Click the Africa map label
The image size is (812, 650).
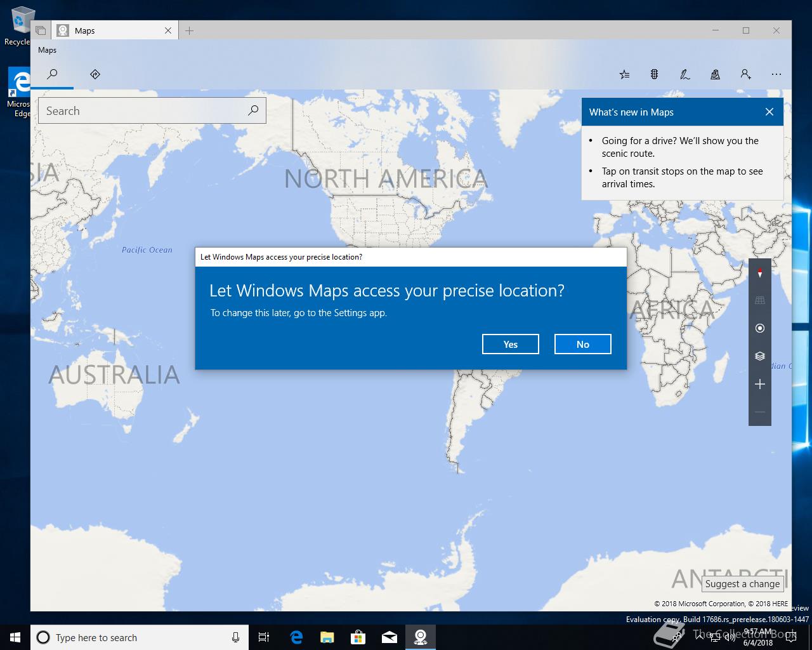pos(672,310)
